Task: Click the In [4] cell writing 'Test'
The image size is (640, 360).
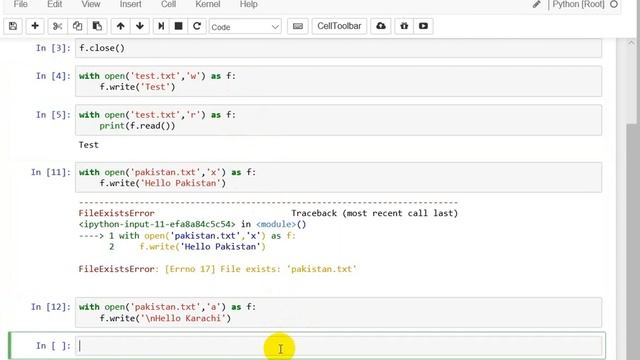Action: point(338,81)
